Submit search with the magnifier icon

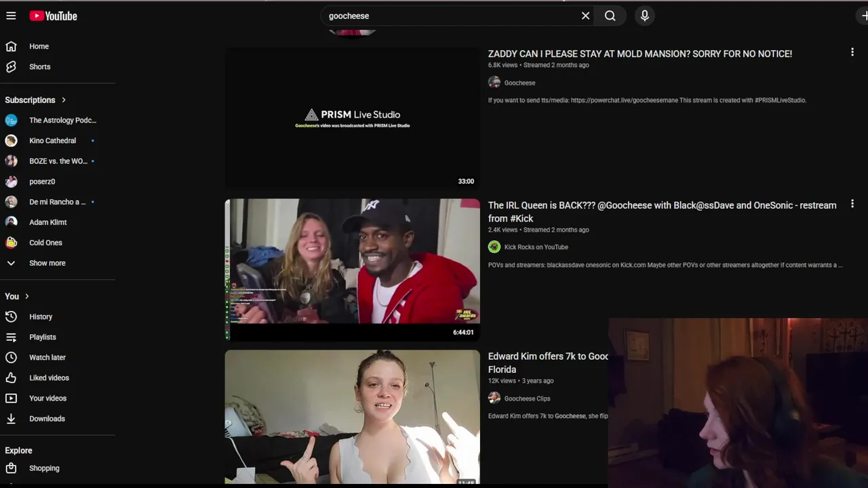(610, 16)
